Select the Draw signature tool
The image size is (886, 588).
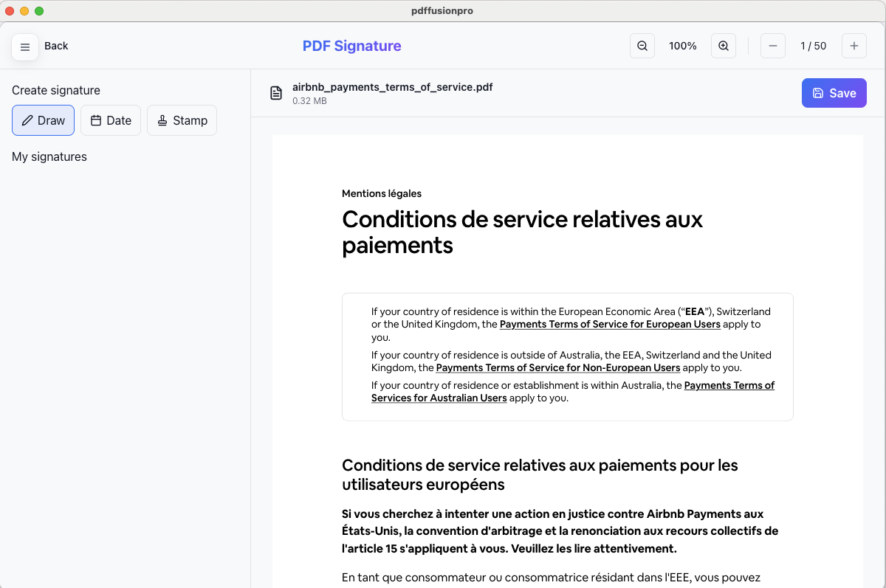(x=43, y=120)
